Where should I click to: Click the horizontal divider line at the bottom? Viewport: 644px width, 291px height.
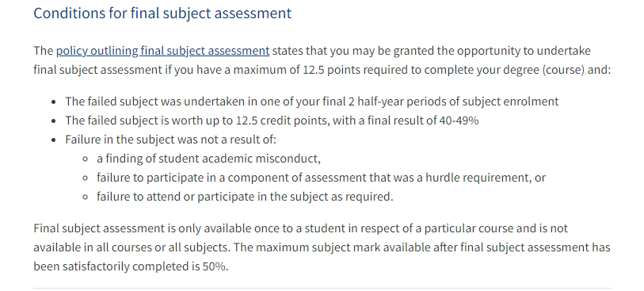(322, 288)
